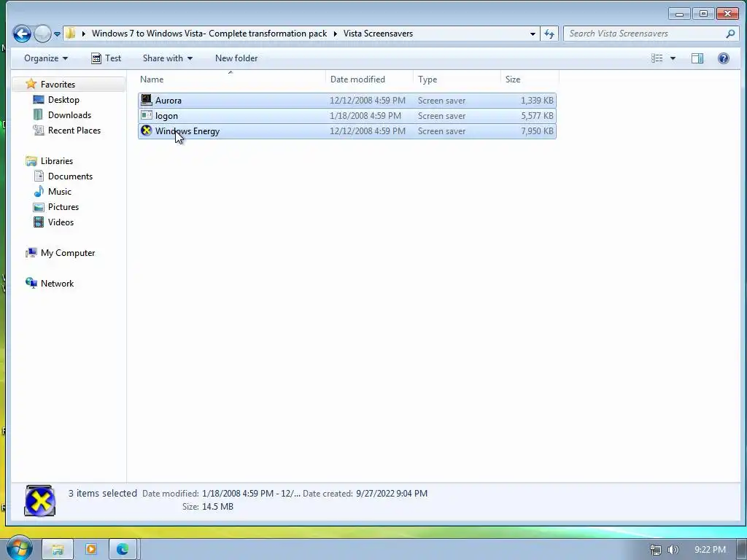Screen dimensions: 747x560
Task: Open Network in the navigation pane
Action: pos(57,284)
